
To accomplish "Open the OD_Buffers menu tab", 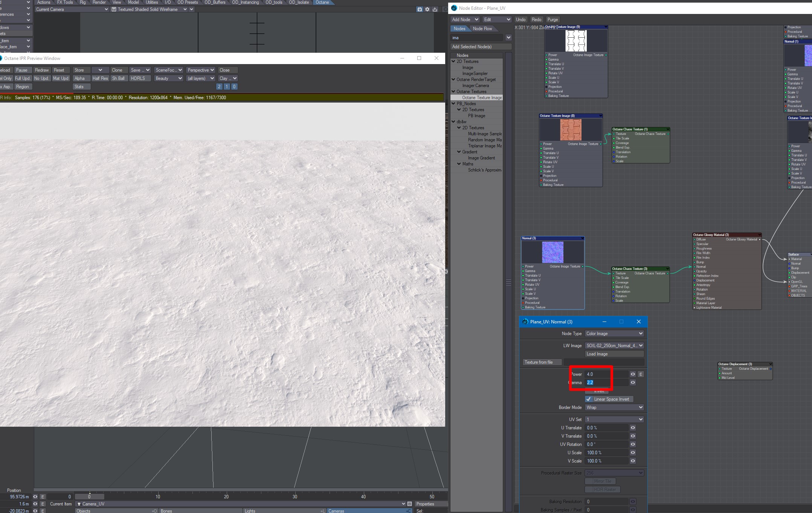I will coord(215,2).
